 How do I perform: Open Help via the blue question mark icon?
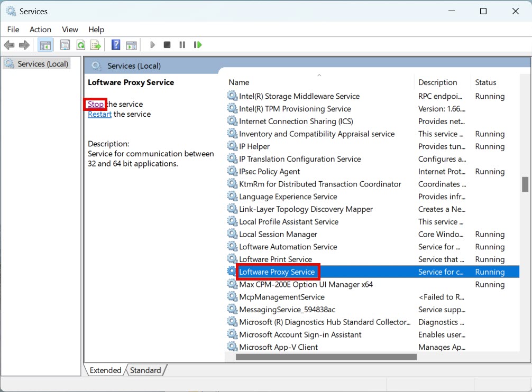[116, 45]
